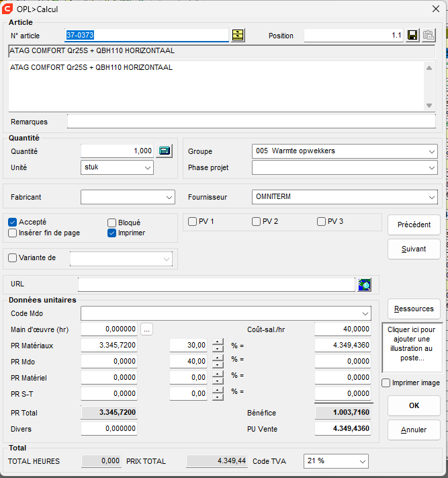The image size is (448, 478).
Task: Click the Position field showing 1.1
Action: coord(353,36)
